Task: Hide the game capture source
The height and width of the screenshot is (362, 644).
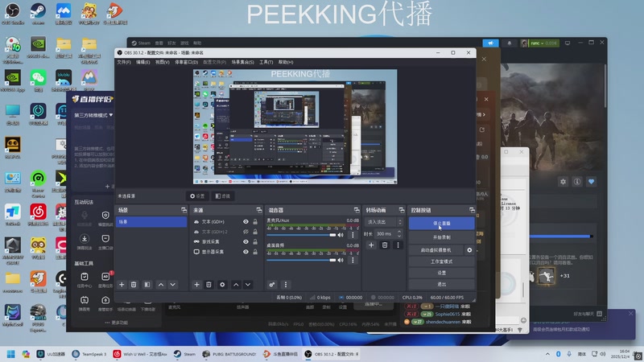Action: [246, 241]
